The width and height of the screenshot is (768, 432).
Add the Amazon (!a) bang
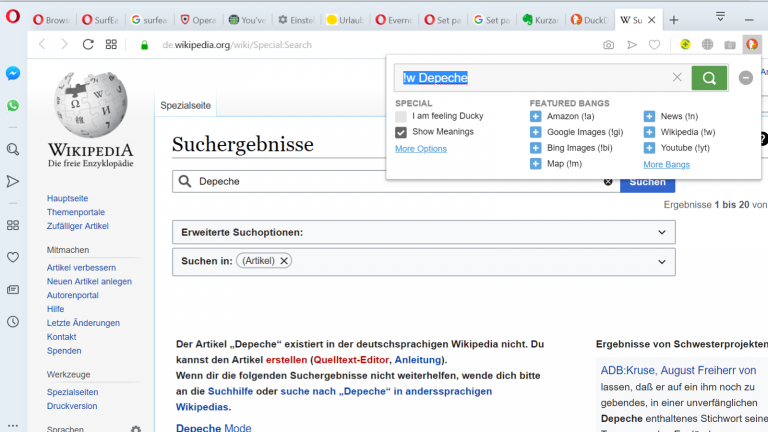coord(535,117)
